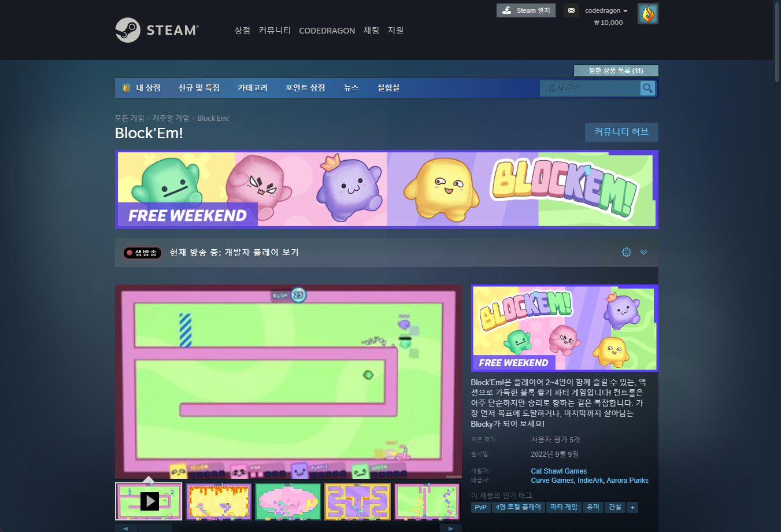The image size is (781, 532).
Task: Open the Cat Shawl Games developer link
Action: (x=559, y=471)
